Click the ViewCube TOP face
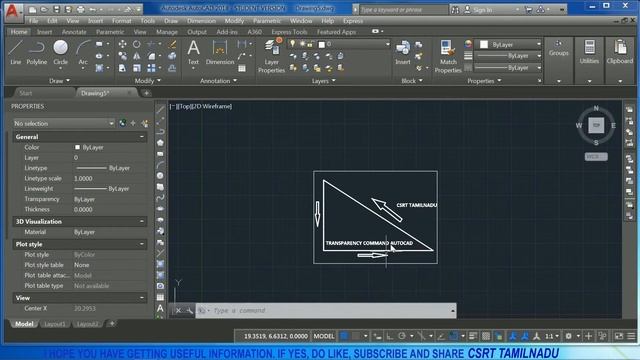The height and width of the screenshot is (360, 640). pos(596,125)
